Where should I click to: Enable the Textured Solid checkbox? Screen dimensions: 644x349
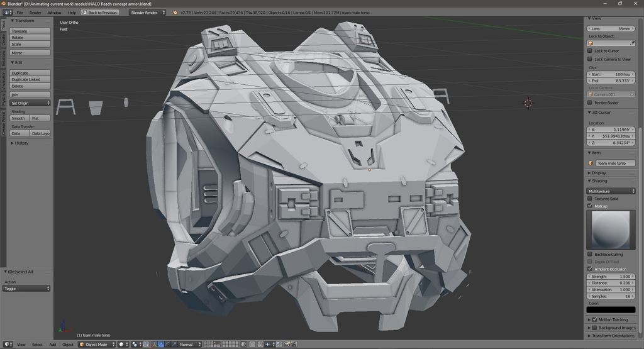pyautogui.click(x=590, y=199)
